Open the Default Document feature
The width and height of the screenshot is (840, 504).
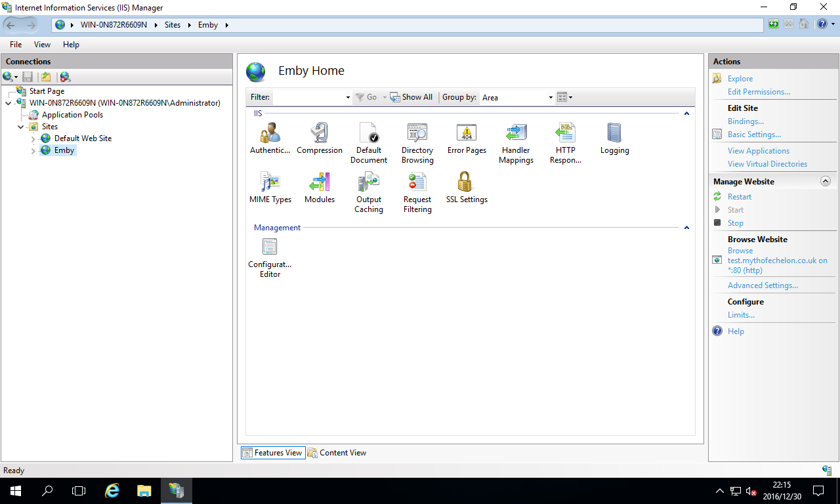tap(369, 143)
